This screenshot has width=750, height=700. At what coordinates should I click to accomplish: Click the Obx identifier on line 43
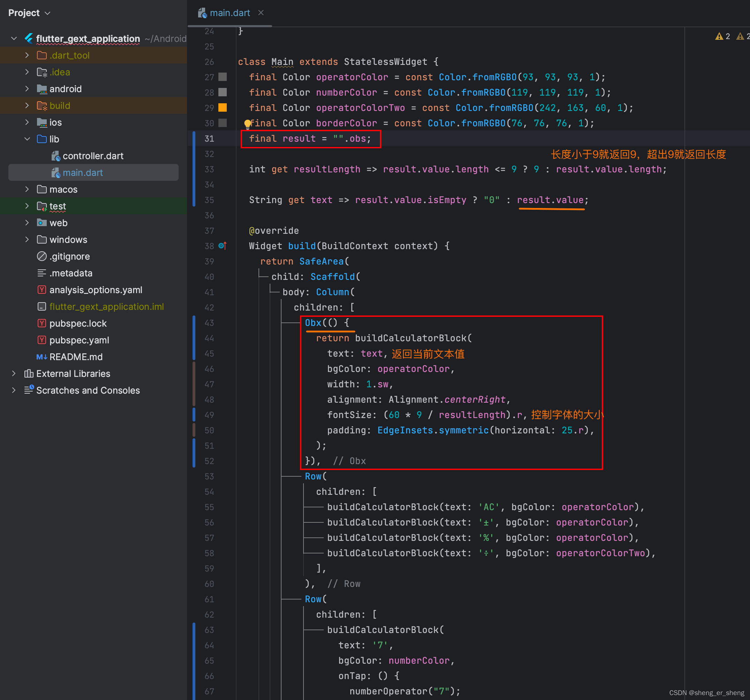pyautogui.click(x=313, y=323)
